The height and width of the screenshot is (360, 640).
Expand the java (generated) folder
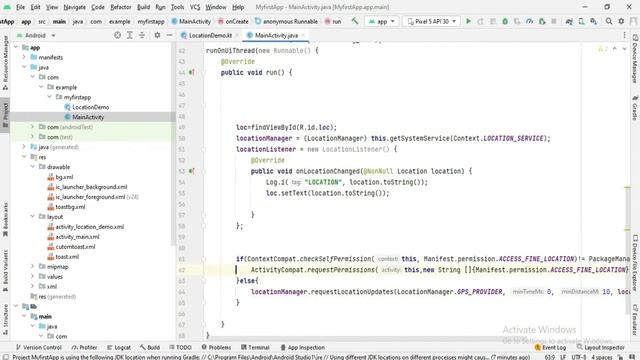(x=24, y=147)
